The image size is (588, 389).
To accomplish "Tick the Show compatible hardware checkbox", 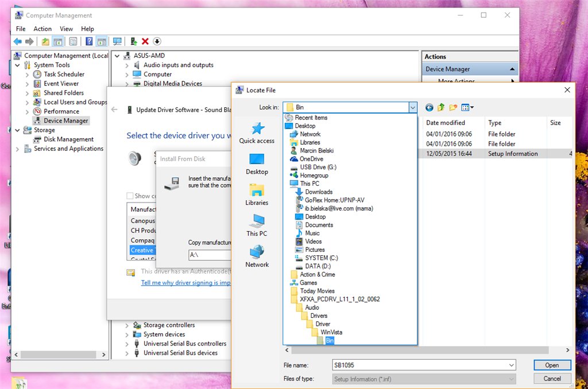I will (x=130, y=196).
